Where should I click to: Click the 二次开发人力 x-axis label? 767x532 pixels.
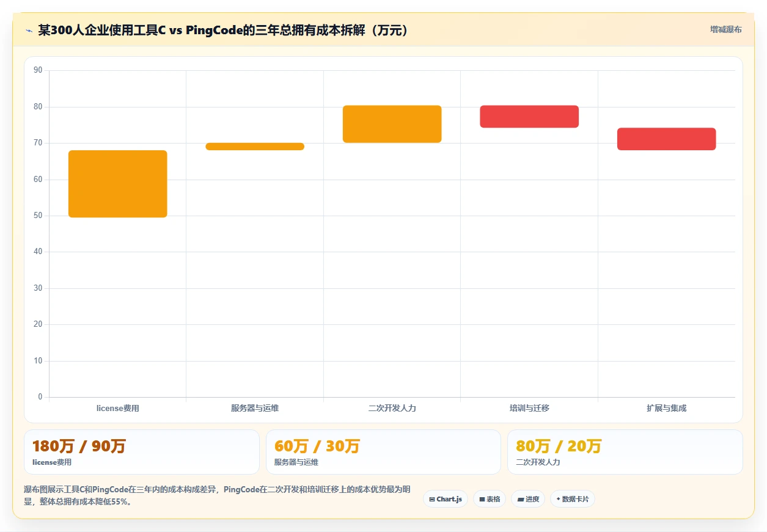coord(392,408)
